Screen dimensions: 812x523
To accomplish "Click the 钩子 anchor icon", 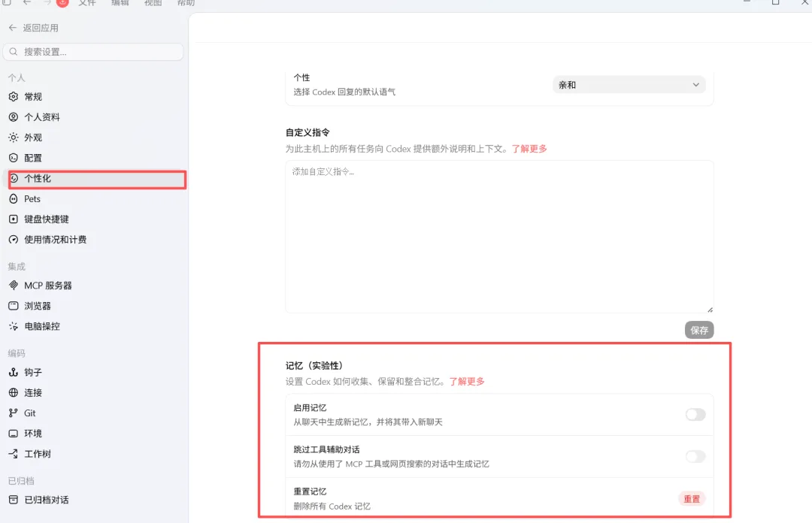I will (x=14, y=372).
